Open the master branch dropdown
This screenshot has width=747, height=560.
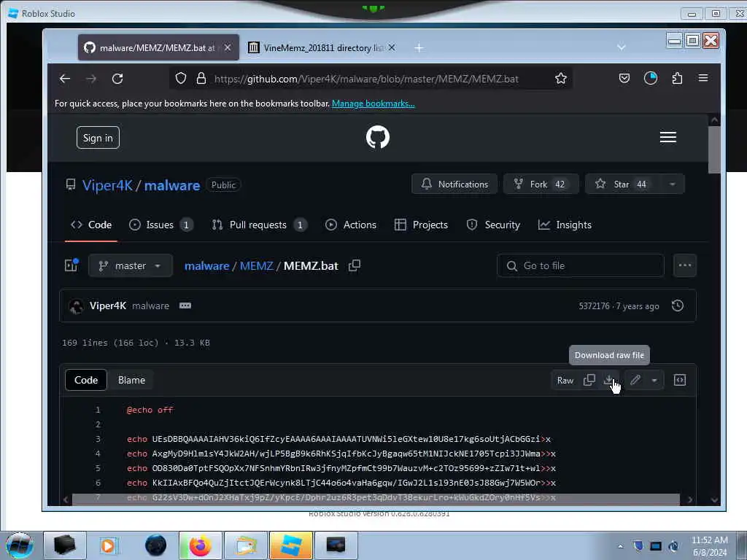click(130, 265)
